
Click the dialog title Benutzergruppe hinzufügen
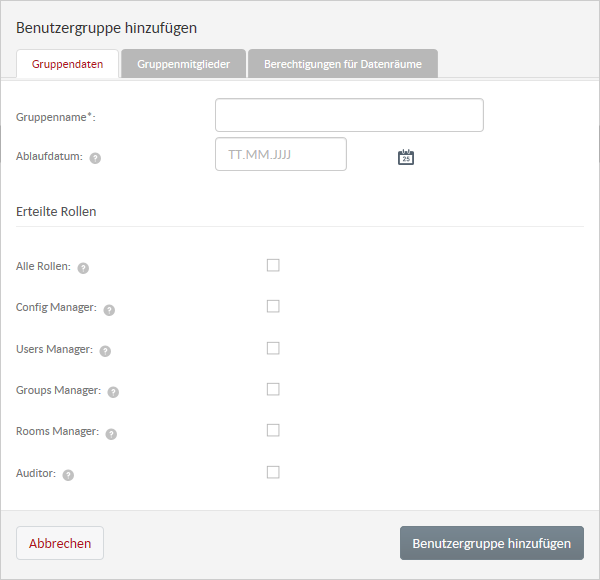(x=106, y=28)
